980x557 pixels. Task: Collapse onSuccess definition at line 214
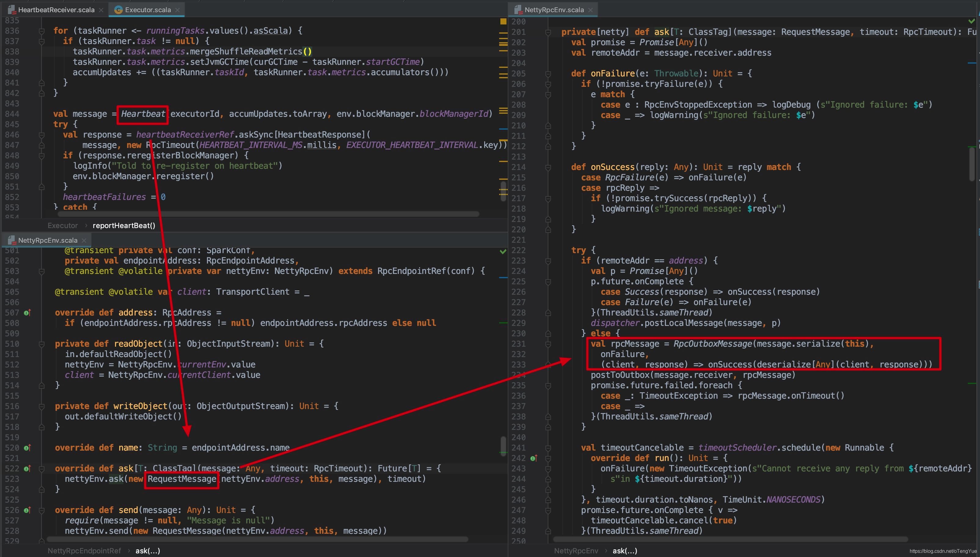click(548, 167)
